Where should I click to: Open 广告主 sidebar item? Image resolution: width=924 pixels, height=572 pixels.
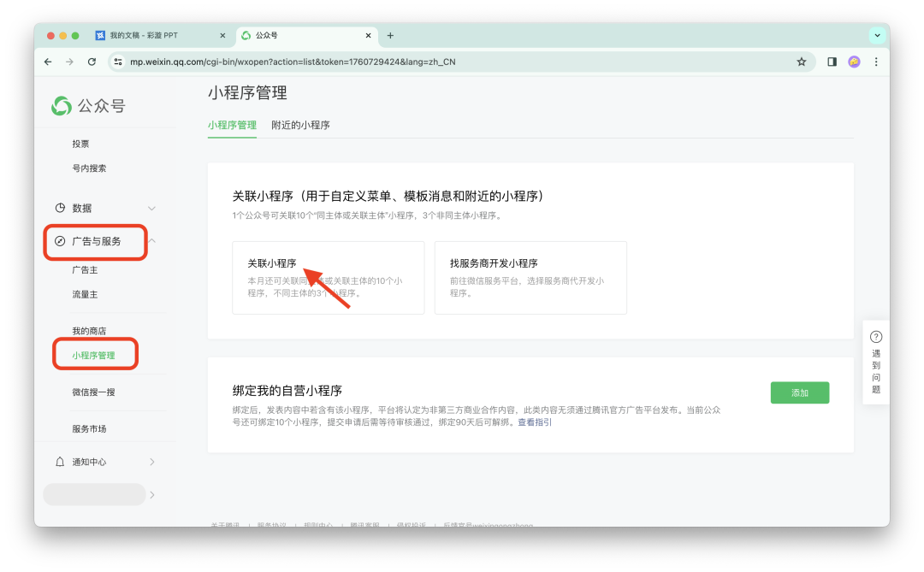85,270
